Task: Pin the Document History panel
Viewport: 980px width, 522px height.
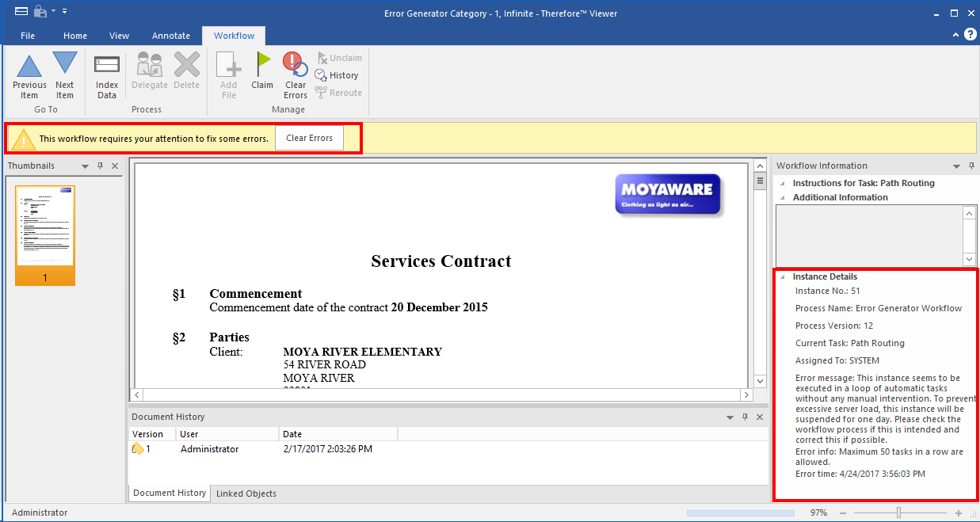Action: [744, 417]
